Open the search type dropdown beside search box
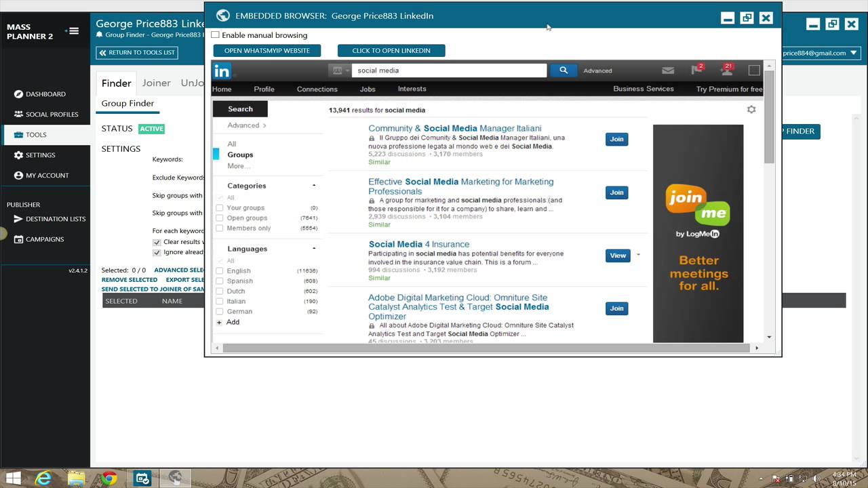 [339, 70]
